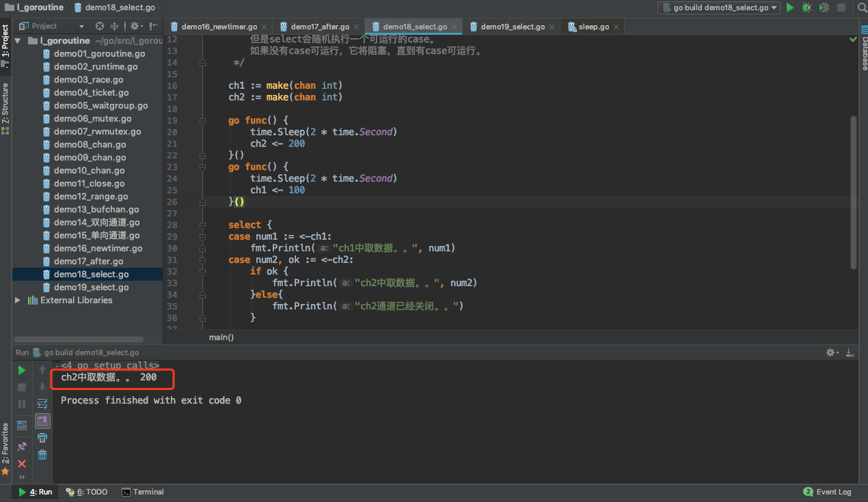Screen dimensions: 868x502
Task: Run the program with the top toolbar play button
Action: coord(790,8)
